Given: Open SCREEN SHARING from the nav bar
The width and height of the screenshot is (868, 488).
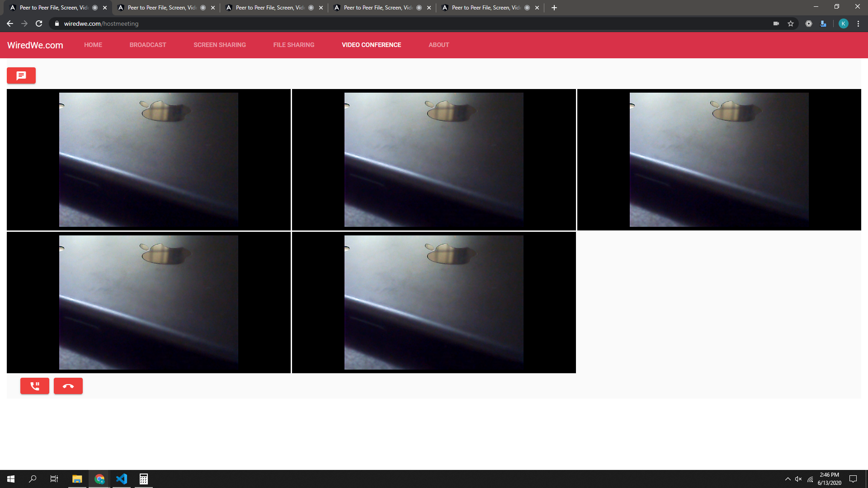Looking at the screenshot, I should (x=220, y=45).
